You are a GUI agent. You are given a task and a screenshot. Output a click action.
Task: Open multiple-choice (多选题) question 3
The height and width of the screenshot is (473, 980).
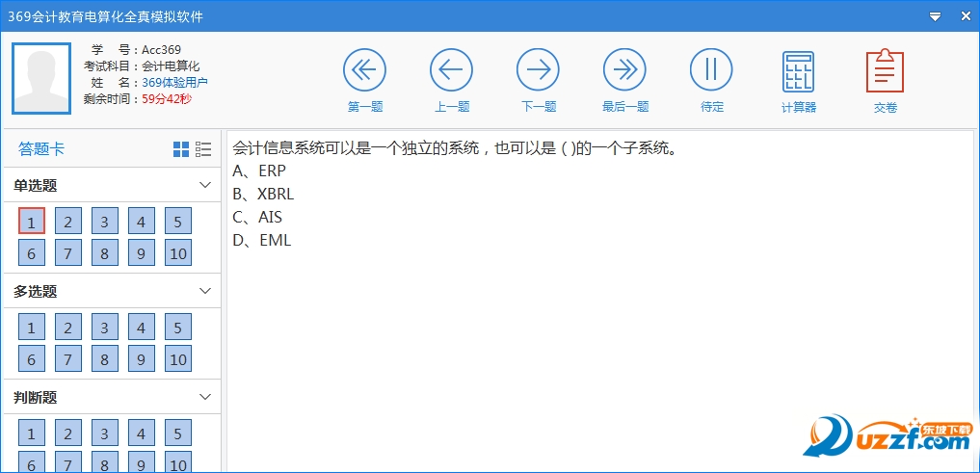point(104,327)
